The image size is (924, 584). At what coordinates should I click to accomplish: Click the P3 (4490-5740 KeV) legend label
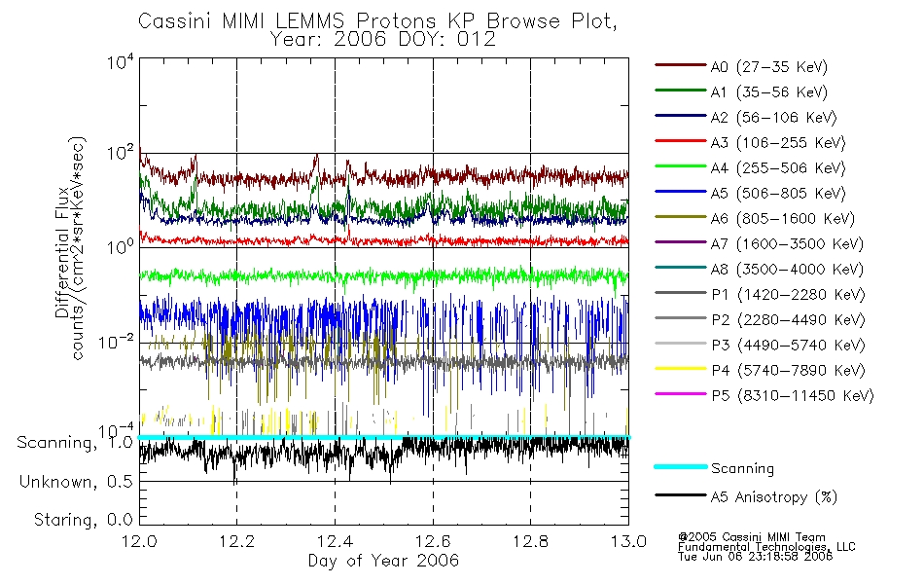[x=788, y=346]
